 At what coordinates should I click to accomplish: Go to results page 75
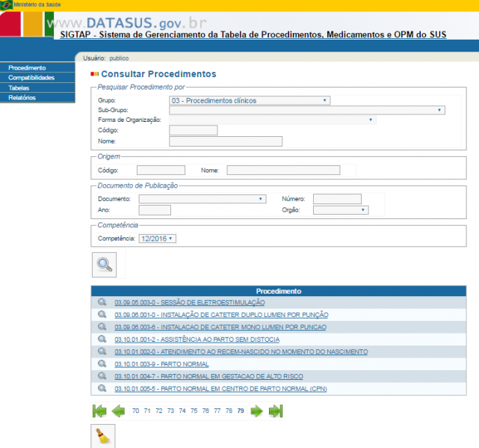[194, 411]
